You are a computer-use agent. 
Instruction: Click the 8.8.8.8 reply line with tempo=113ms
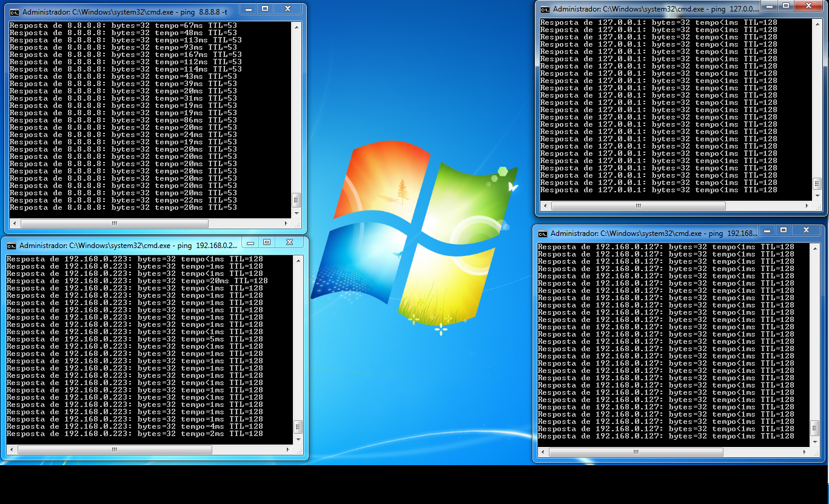coord(126,40)
